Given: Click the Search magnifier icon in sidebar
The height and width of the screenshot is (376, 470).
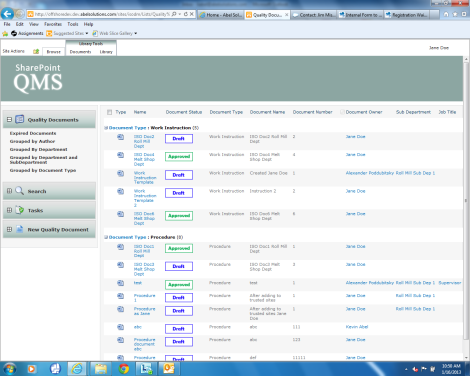Looking at the screenshot, I should pos(19,191).
